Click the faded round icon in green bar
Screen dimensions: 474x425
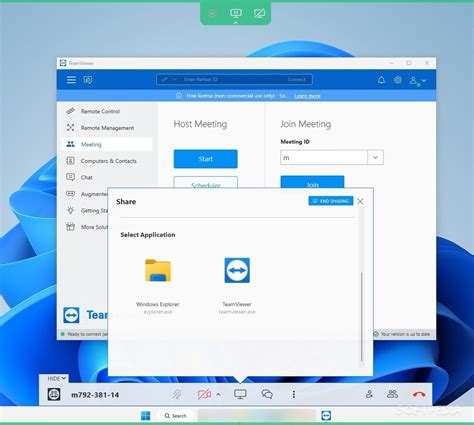pos(212,13)
